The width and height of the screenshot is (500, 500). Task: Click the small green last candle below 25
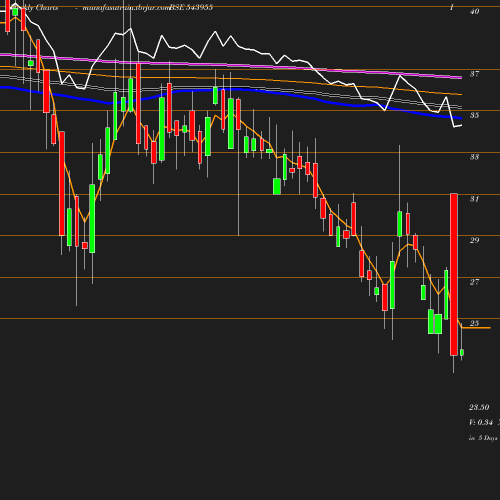[x=462, y=352]
